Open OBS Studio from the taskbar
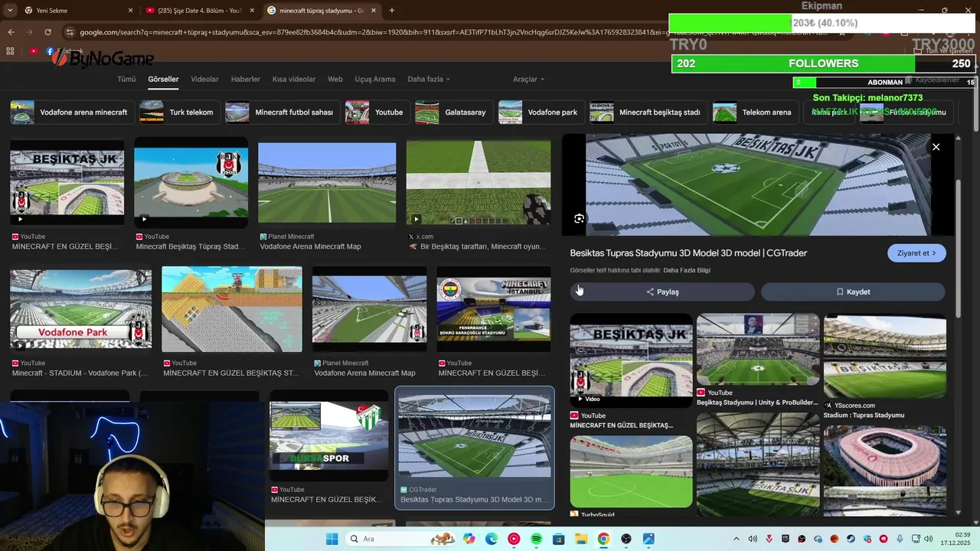Viewport: 980px width, 551px height. tap(626, 540)
